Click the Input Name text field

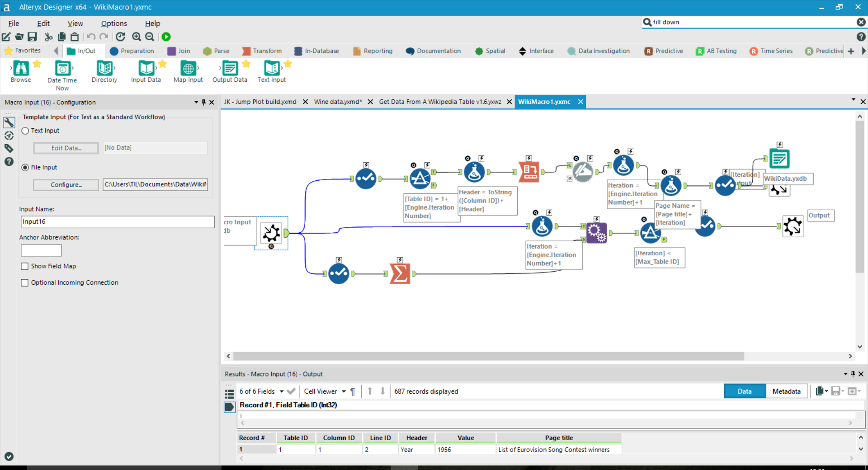[118, 222]
